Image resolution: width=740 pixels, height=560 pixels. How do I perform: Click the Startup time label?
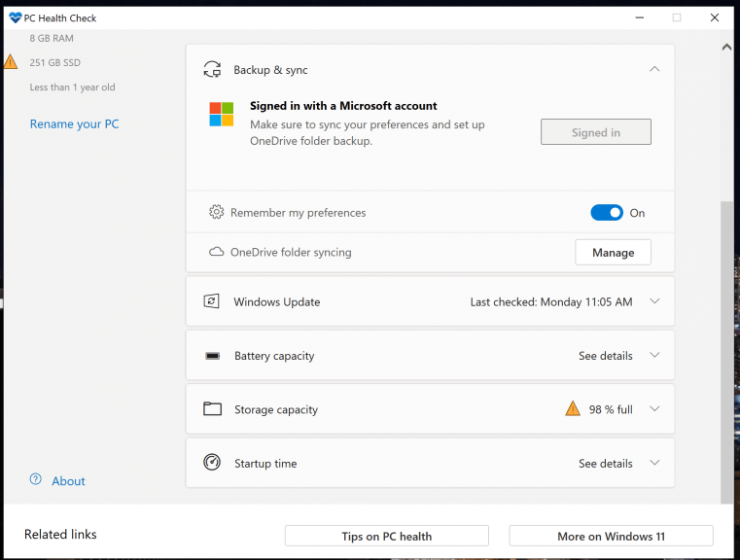click(265, 464)
